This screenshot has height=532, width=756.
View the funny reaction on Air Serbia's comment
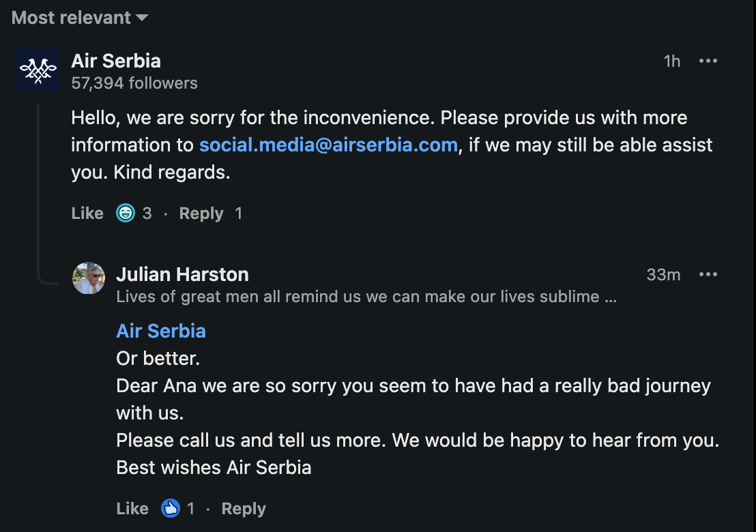[126, 213]
